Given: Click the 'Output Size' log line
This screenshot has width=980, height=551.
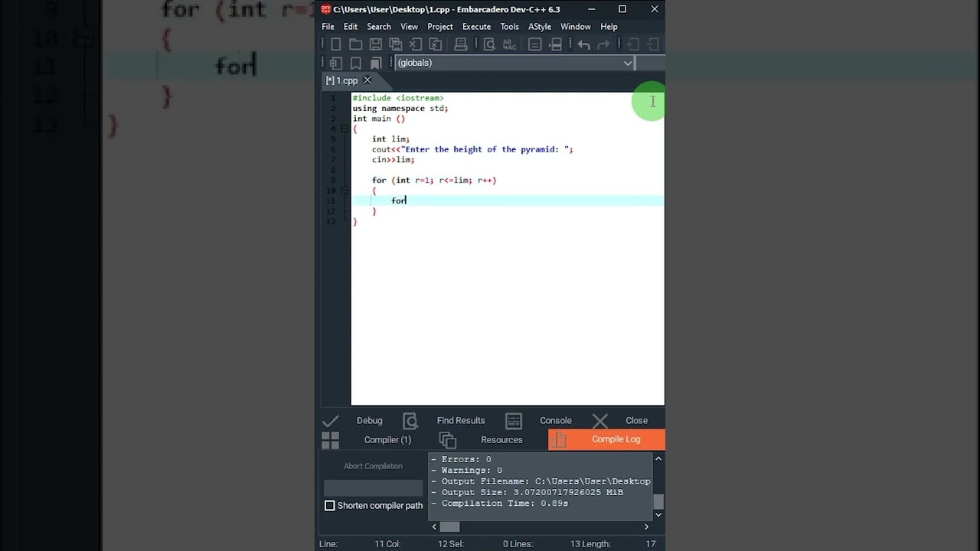Looking at the screenshot, I should click(x=527, y=492).
